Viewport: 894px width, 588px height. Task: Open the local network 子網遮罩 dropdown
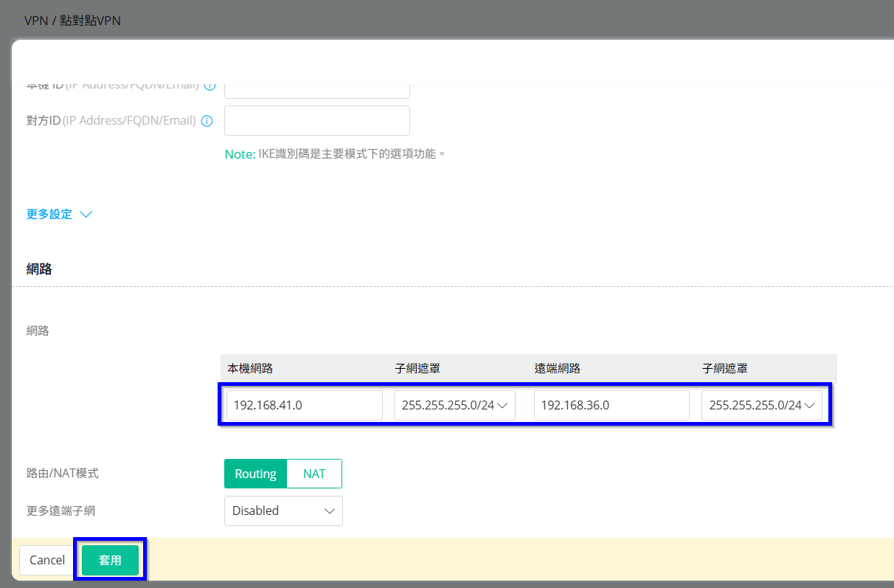point(454,405)
